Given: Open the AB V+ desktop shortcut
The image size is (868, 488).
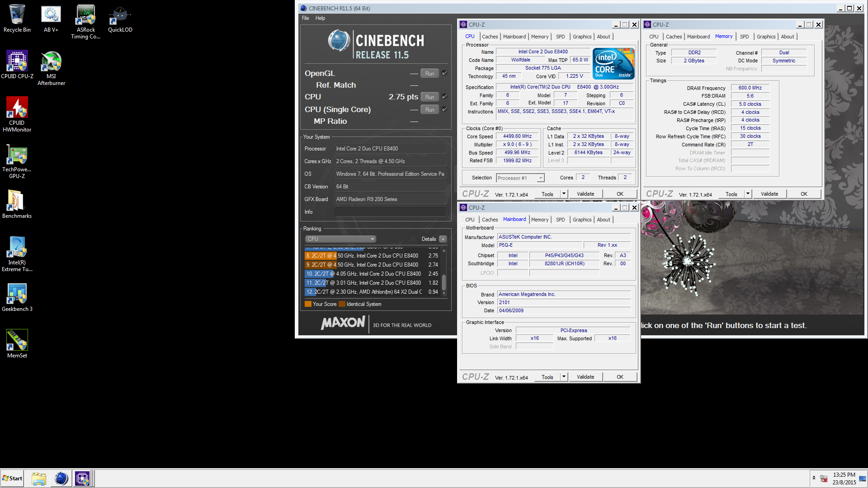Looking at the screenshot, I should click(x=51, y=19).
